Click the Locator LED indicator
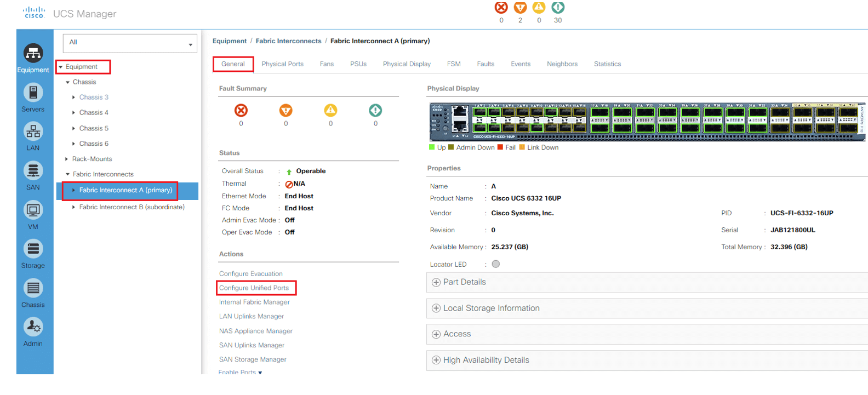This screenshot has width=868, height=395. (496, 264)
